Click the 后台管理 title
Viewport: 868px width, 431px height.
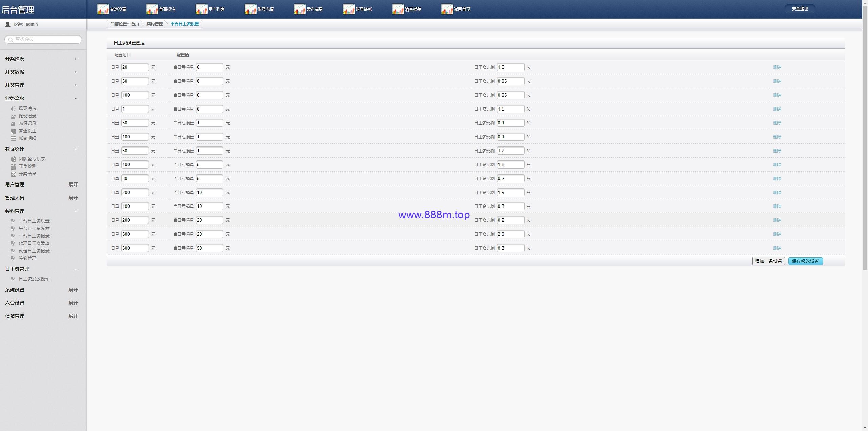(18, 9)
